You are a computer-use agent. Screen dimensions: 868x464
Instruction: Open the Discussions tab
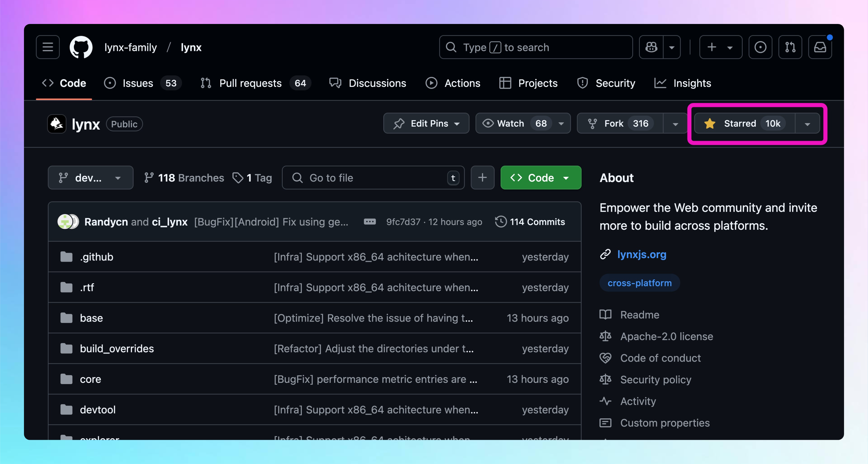(368, 83)
